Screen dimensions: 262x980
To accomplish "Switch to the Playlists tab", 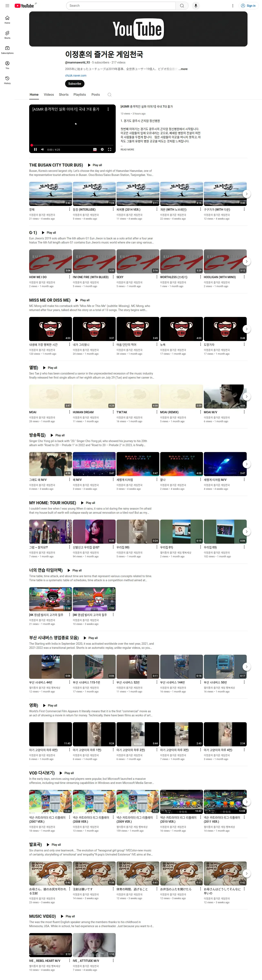I will [79, 95].
